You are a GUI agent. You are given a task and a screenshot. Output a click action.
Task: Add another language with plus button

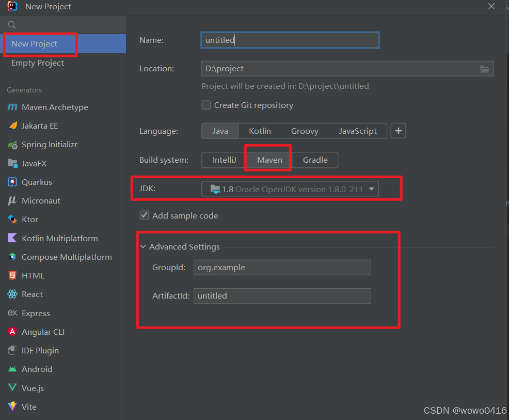click(x=399, y=131)
